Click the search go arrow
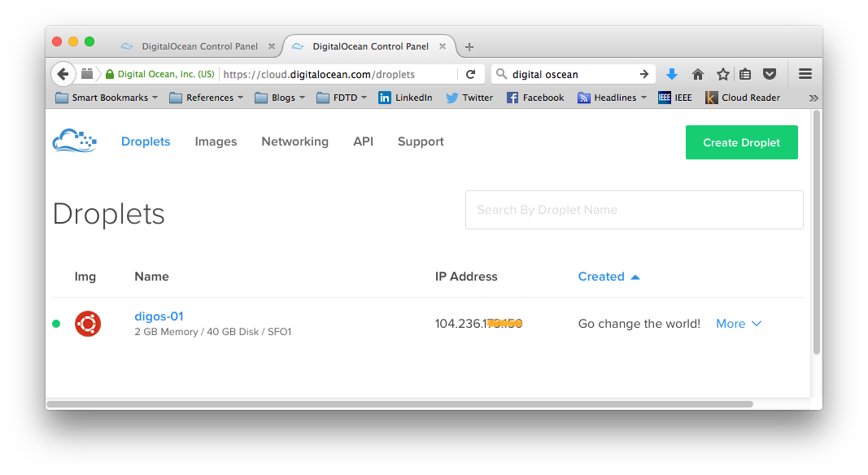 pyautogui.click(x=643, y=74)
